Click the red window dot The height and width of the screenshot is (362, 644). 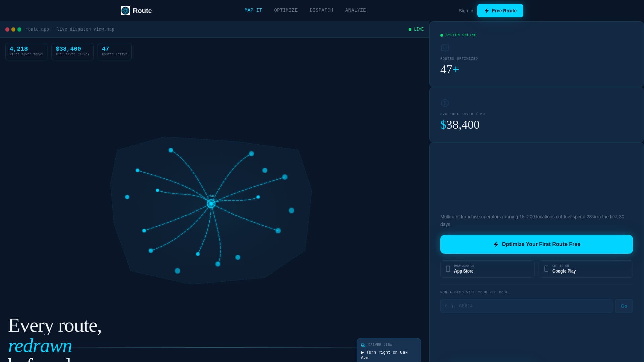point(7,29)
